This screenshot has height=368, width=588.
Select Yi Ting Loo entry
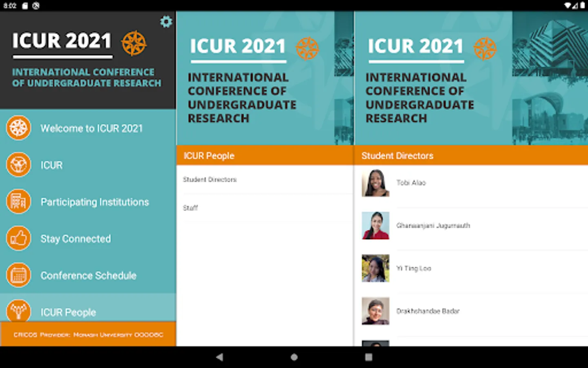pyautogui.click(x=471, y=268)
